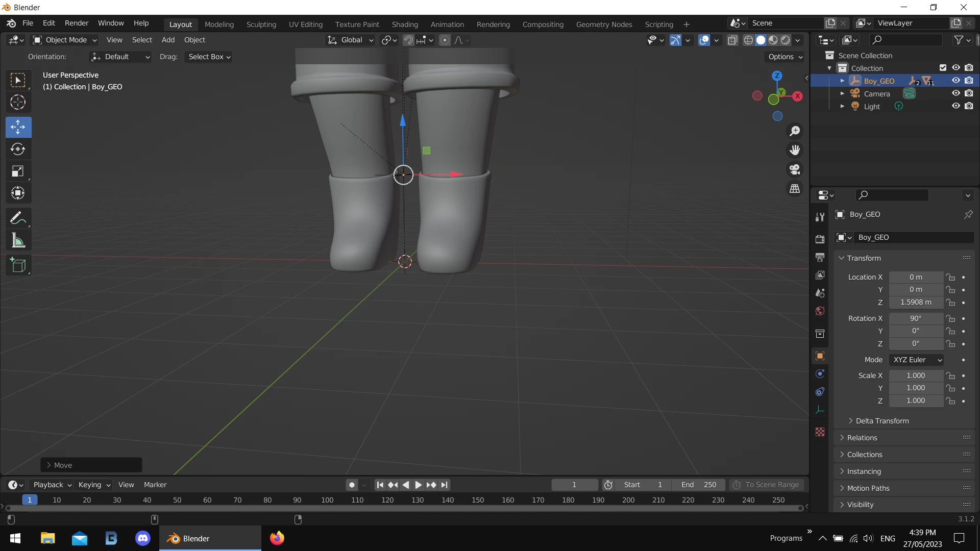Click the Location Z value field

point(916,303)
